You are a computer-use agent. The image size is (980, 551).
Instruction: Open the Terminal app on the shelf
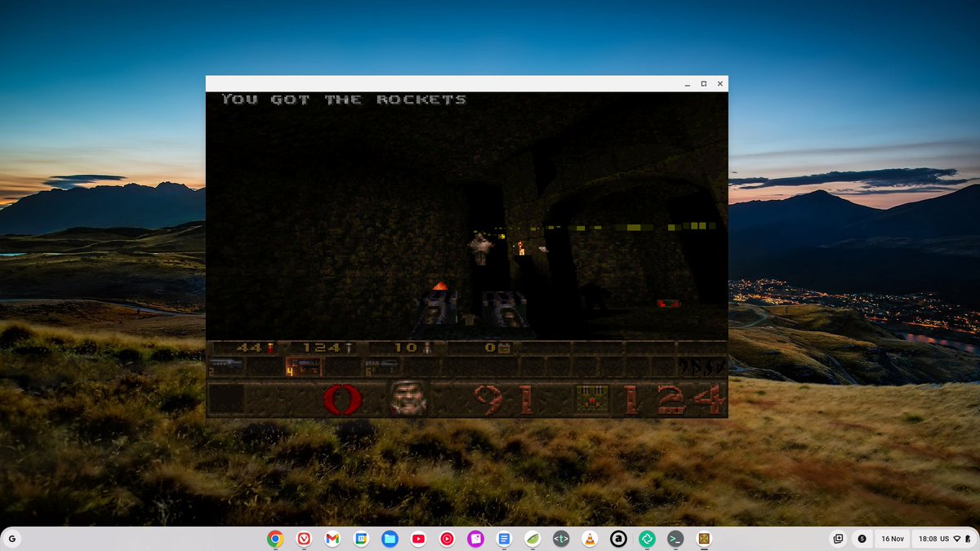675,538
